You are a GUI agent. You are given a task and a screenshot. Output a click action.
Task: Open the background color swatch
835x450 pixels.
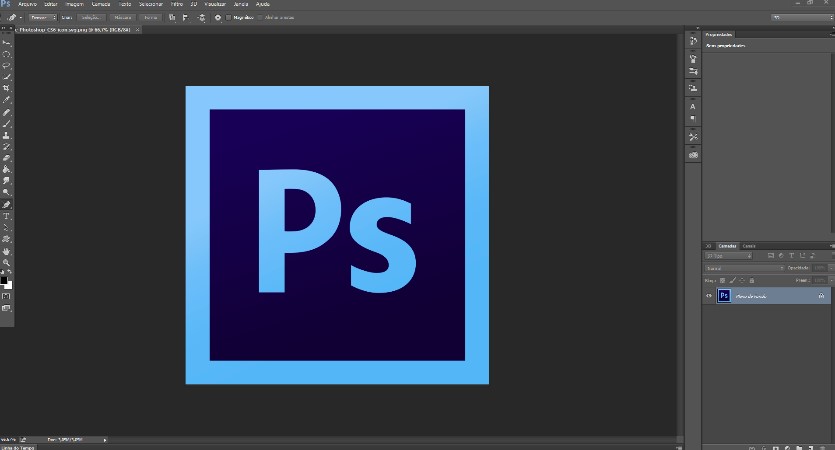9,285
